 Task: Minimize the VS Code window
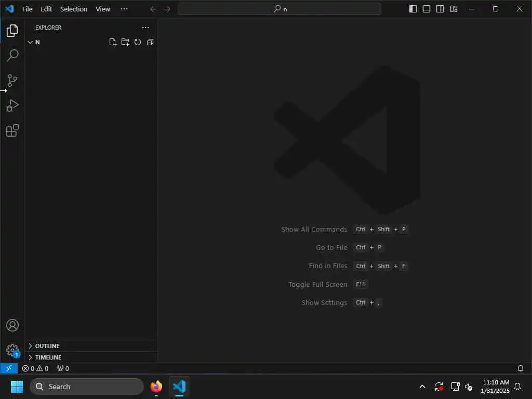click(472, 9)
